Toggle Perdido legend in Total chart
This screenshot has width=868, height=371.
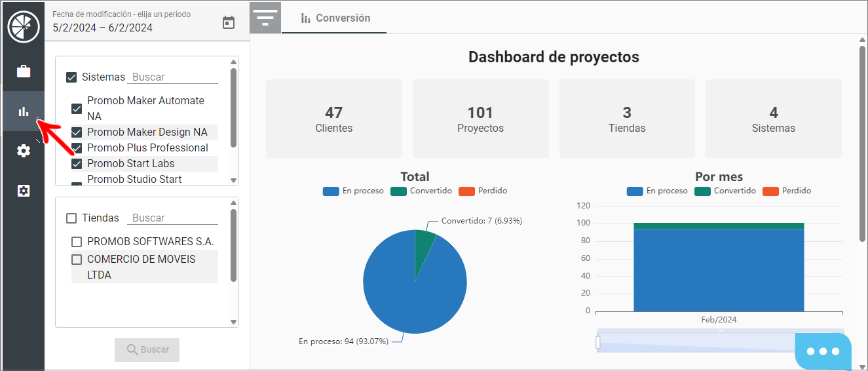pyautogui.click(x=483, y=191)
